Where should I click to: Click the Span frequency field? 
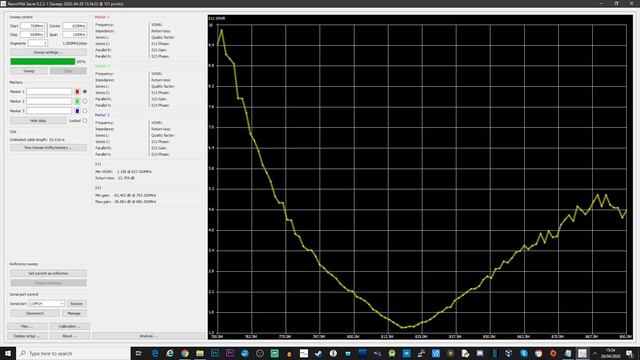(75, 35)
